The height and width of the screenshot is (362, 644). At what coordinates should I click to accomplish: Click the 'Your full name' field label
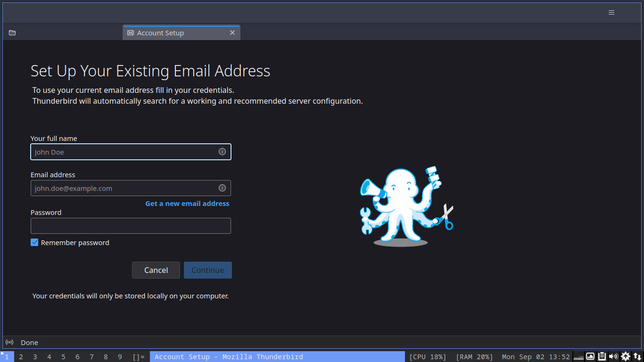click(x=54, y=139)
